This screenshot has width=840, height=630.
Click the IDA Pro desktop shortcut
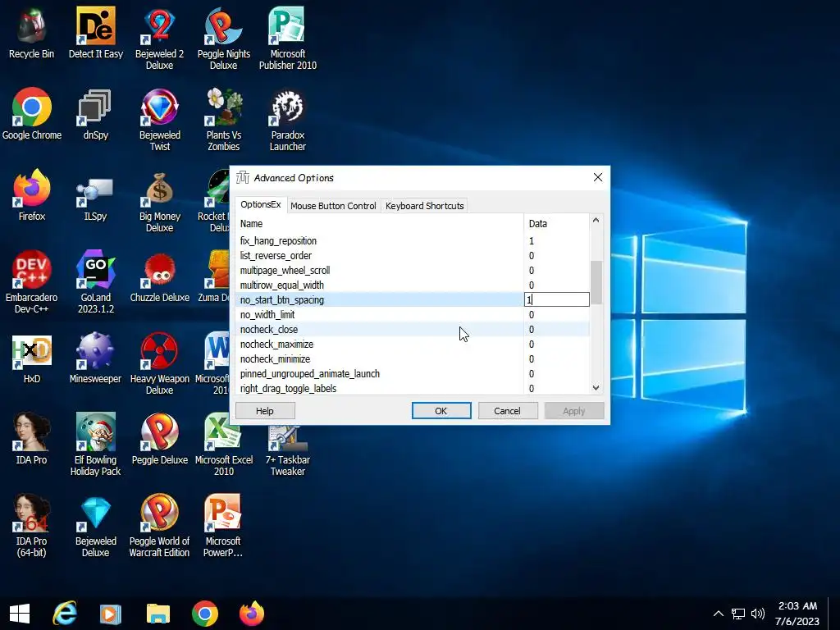(32, 440)
